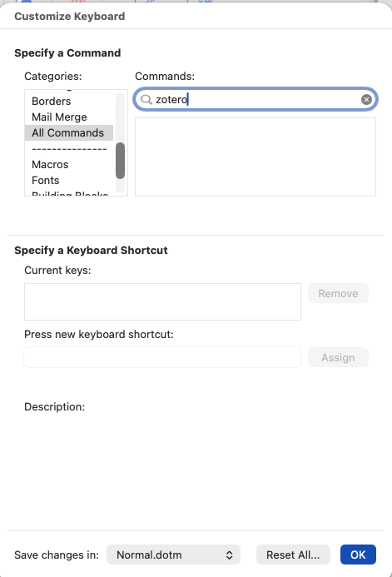Confirm the dialog with OK
Image resolution: width=392 pixels, height=577 pixels.
tap(358, 555)
